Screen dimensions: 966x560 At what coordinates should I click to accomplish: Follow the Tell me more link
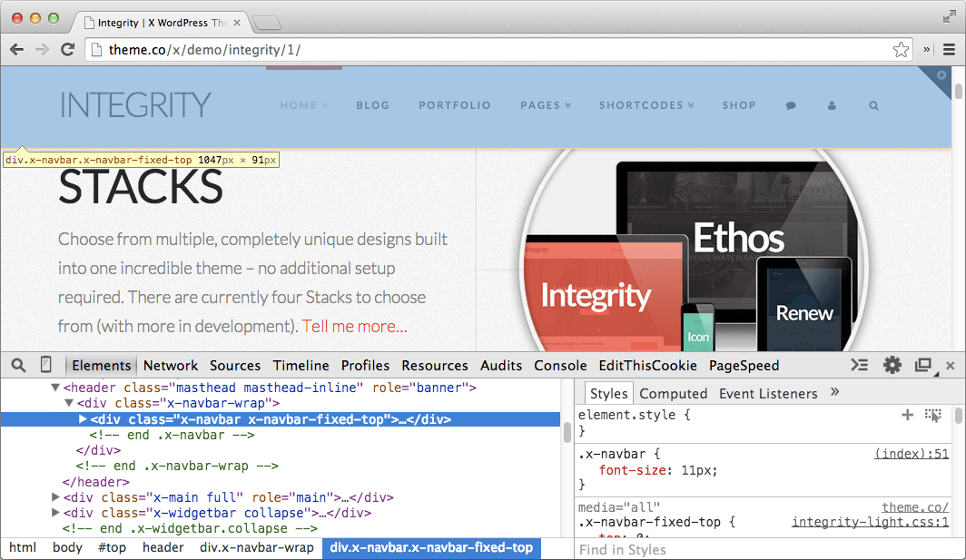pos(354,326)
